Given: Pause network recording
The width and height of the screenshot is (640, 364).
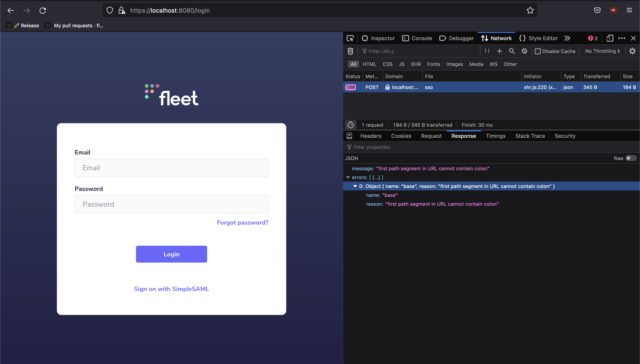Looking at the screenshot, I should click(487, 51).
